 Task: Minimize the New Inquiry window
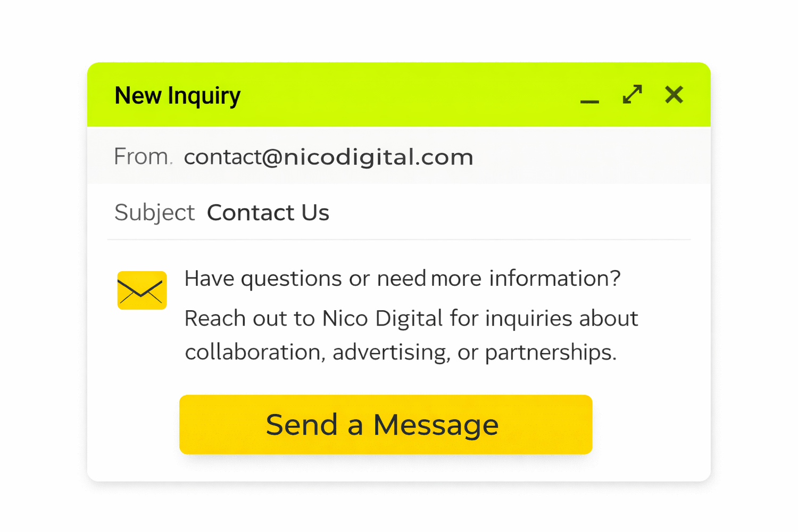(x=589, y=99)
